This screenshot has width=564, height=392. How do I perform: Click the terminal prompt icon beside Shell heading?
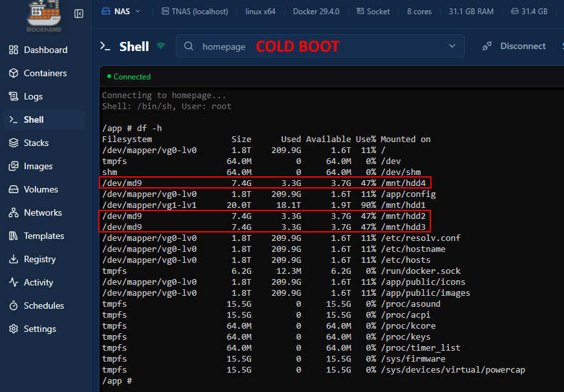tap(105, 46)
